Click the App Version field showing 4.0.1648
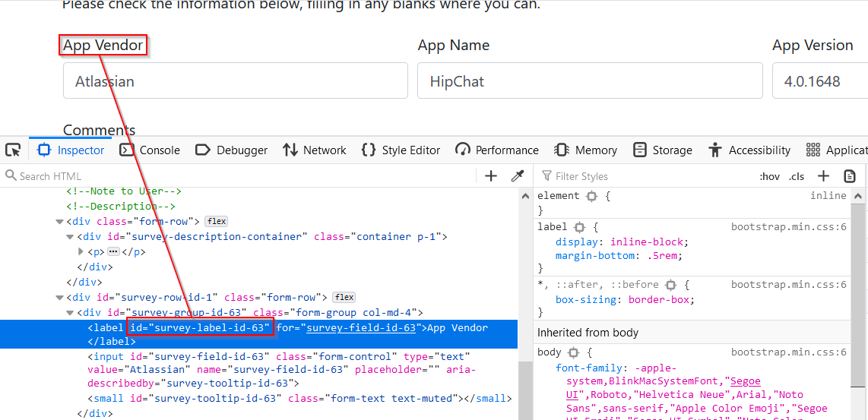The image size is (868, 420). coord(820,81)
